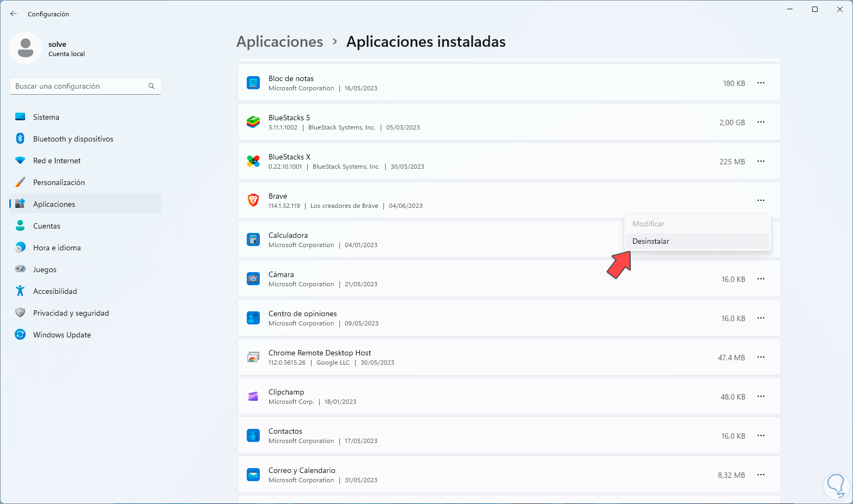Open the three-dot menu for Correo y Calendario

[x=761, y=475]
